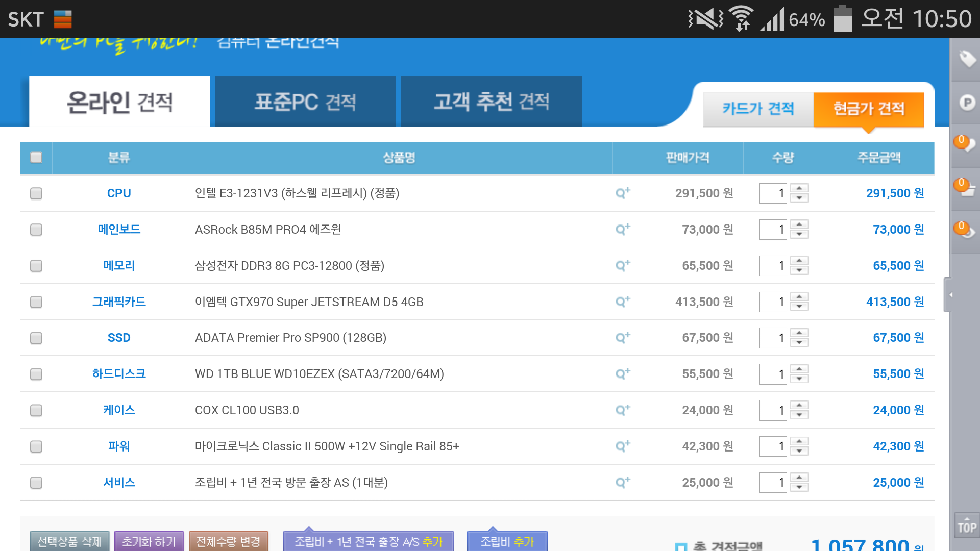Click the 선택상품 삭제 button
The height and width of the screenshot is (551, 980).
(x=69, y=541)
